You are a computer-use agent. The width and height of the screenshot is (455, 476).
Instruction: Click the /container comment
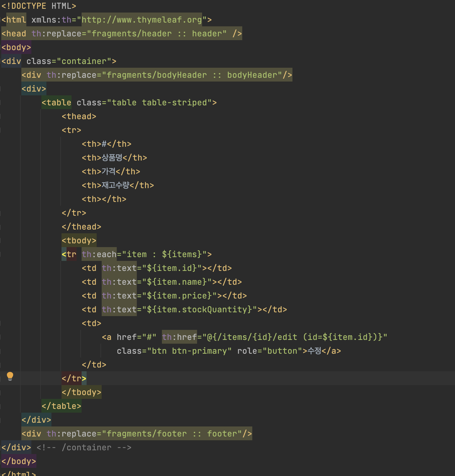click(x=84, y=447)
